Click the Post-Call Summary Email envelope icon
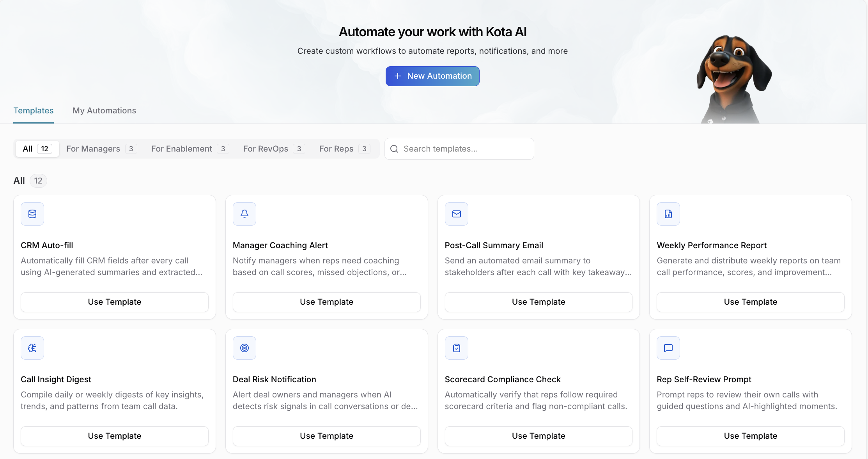 tap(457, 214)
